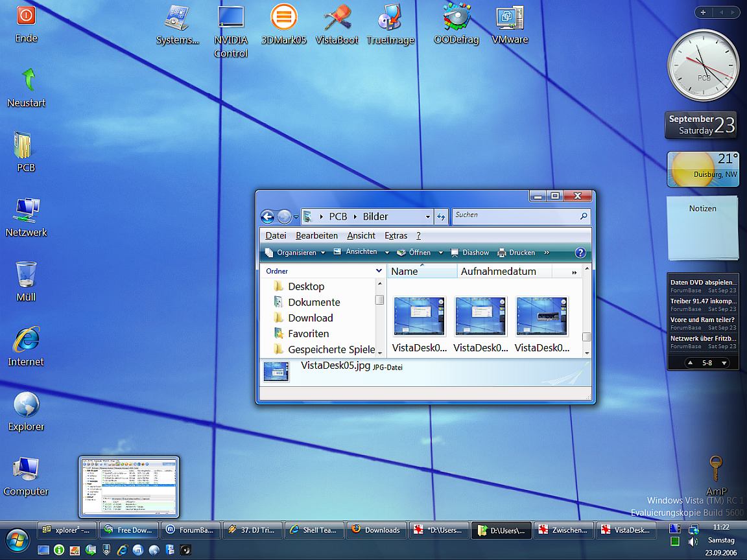Select Desktop in folder tree
Viewport: 747px width, 560px height.
pos(300,286)
